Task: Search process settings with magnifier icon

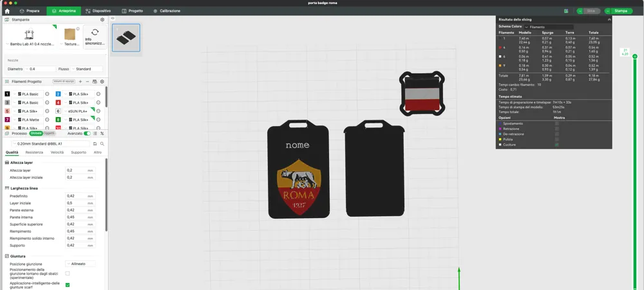Action: [x=102, y=144]
